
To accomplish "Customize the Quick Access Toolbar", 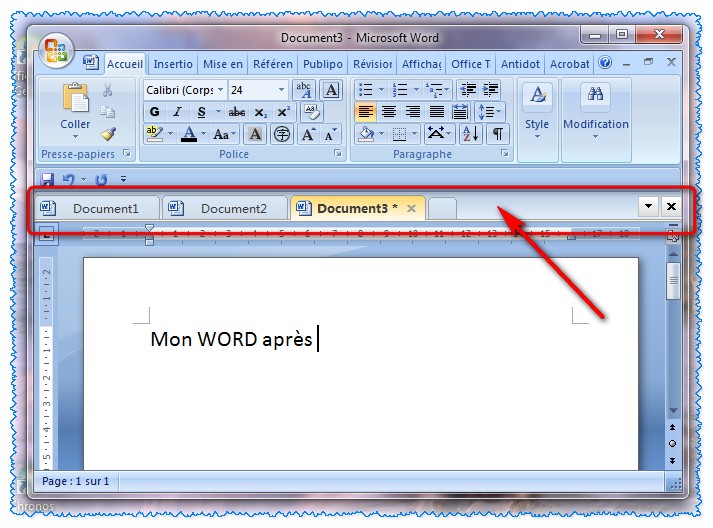I will click(x=123, y=179).
